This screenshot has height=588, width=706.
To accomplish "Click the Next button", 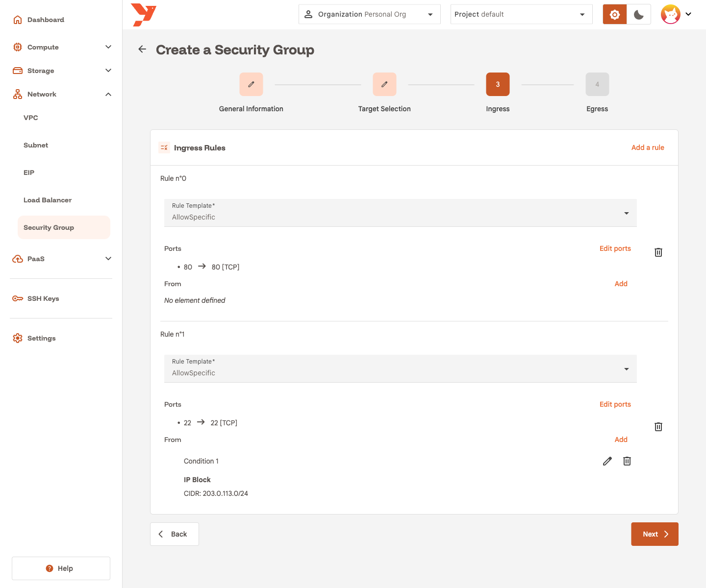I will pos(655,534).
